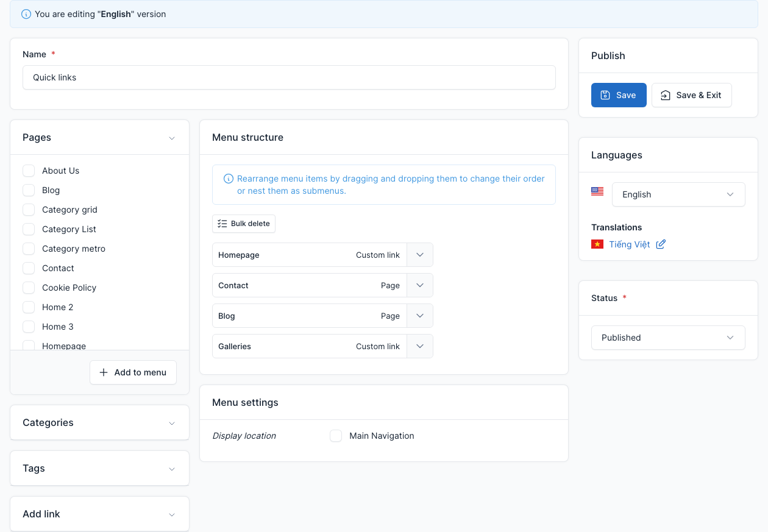Image resolution: width=768 pixels, height=532 pixels.
Task: Click the Save button
Action: (619, 95)
